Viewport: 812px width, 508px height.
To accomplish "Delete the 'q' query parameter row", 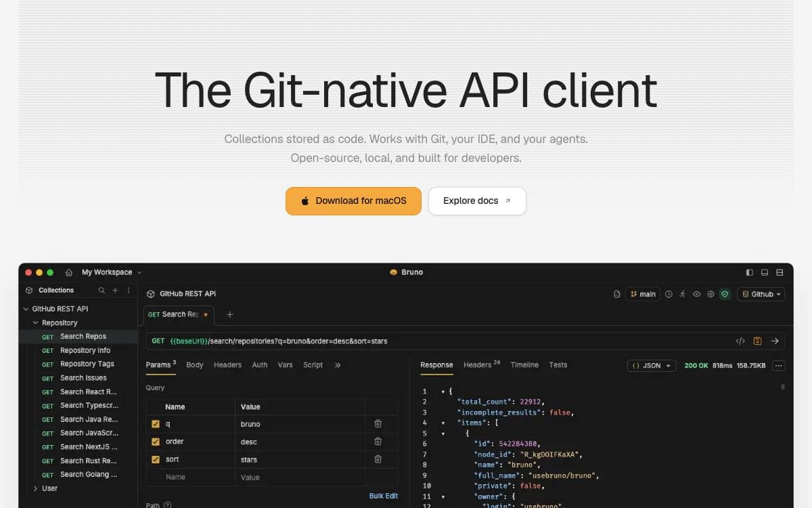I will pyautogui.click(x=378, y=423).
